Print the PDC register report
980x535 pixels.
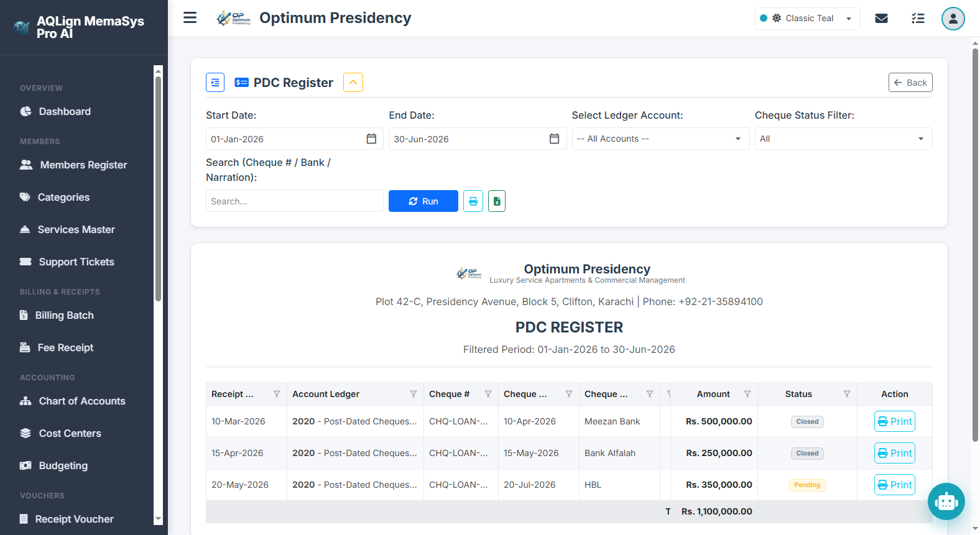(473, 201)
